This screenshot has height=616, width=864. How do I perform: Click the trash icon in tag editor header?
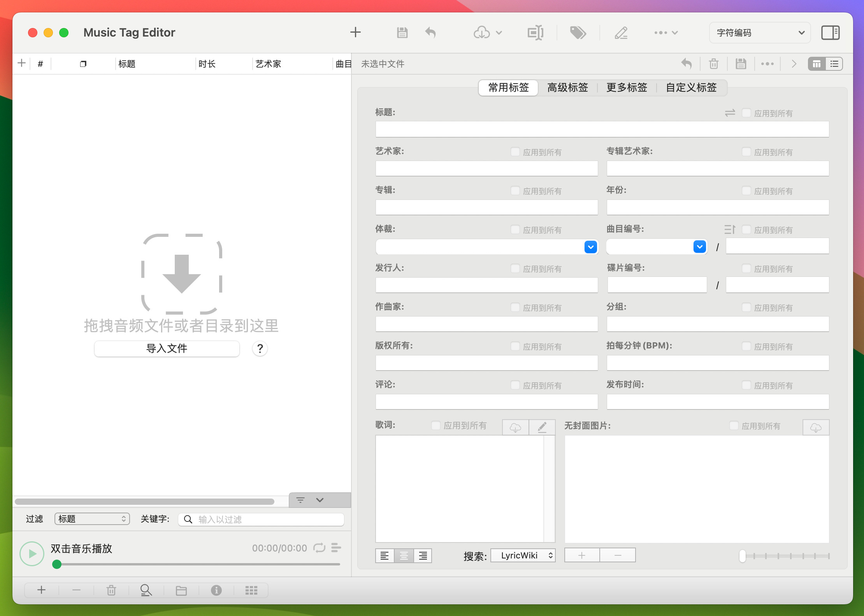tap(713, 64)
